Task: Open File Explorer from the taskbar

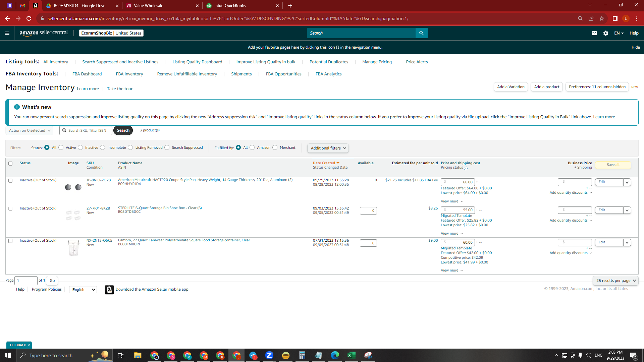Action: pos(138,355)
